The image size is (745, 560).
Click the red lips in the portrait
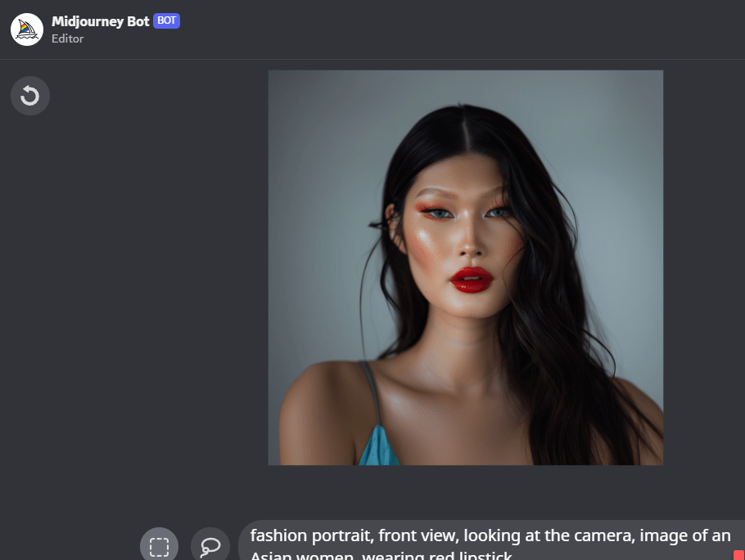[472, 280]
